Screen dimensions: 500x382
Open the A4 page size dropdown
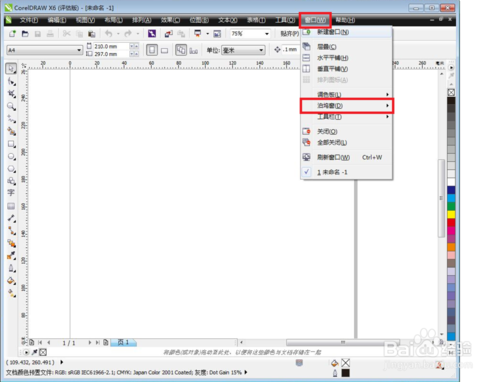pos(44,50)
